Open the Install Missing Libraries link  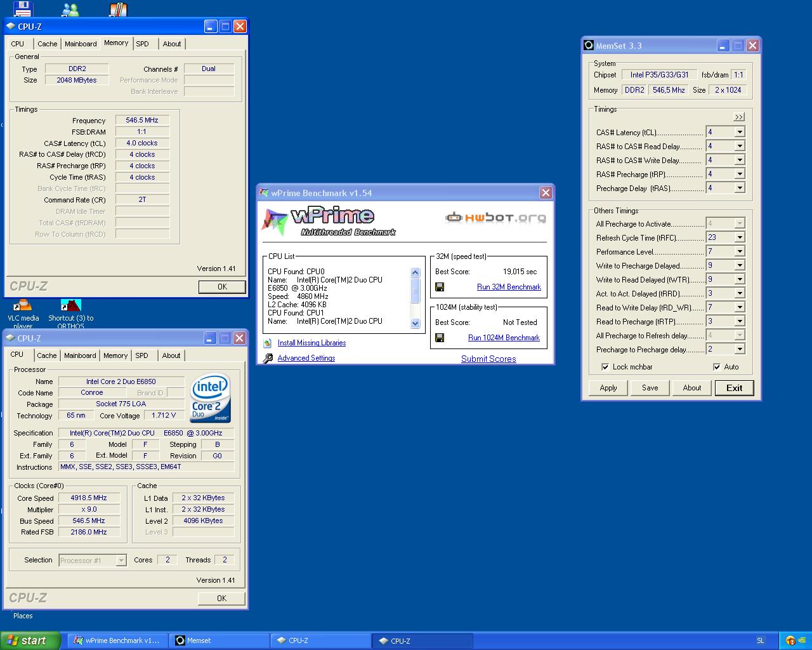(311, 343)
